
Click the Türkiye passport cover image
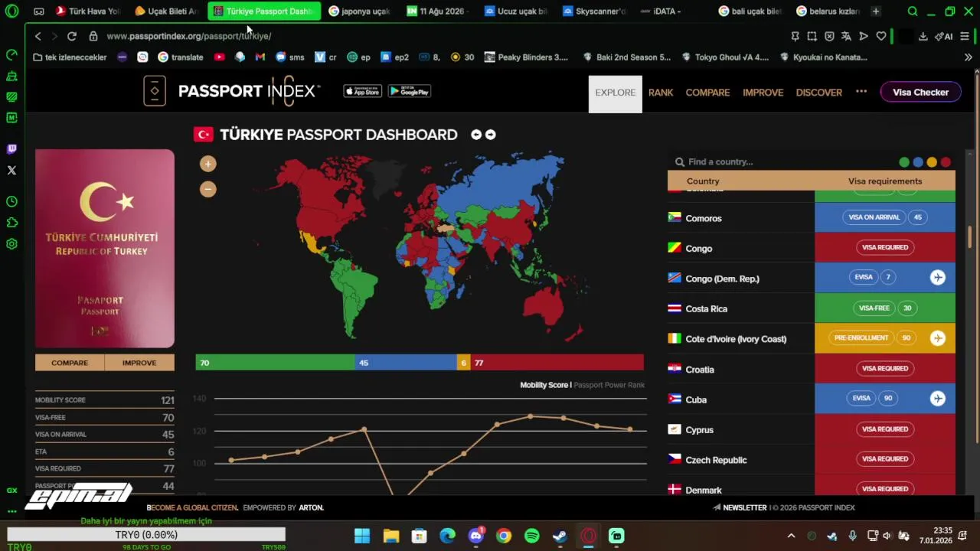pos(105,248)
